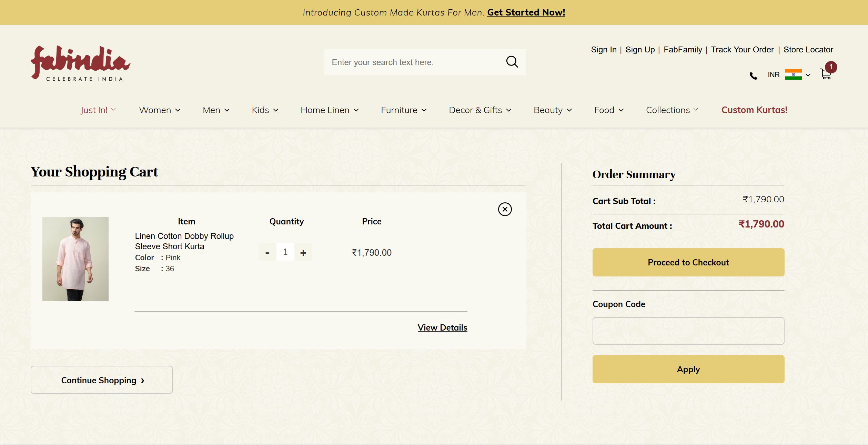Open the shopping cart icon

coord(826,74)
